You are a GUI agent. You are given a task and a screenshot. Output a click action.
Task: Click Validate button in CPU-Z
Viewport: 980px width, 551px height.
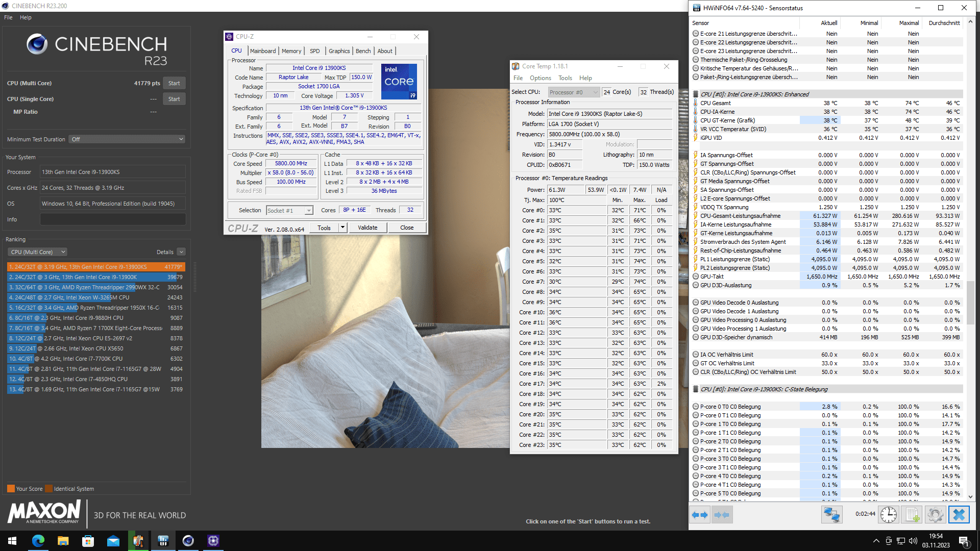tap(367, 228)
